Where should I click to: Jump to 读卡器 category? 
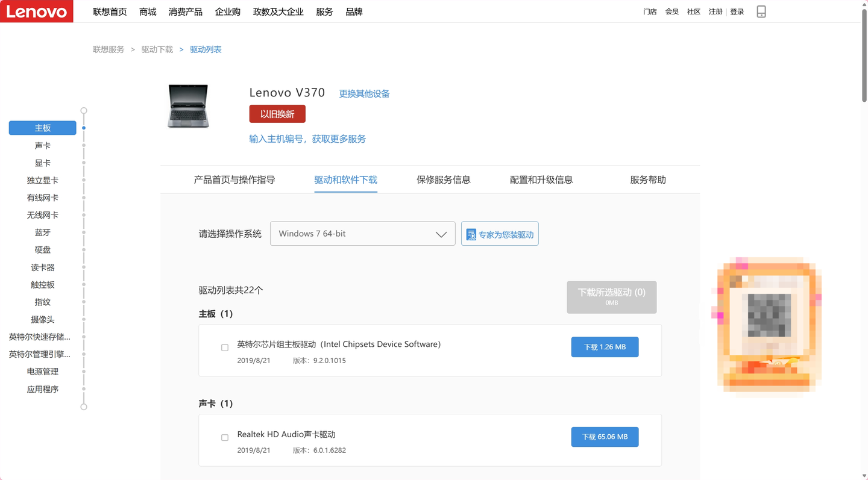pyautogui.click(x=43, y=267)
